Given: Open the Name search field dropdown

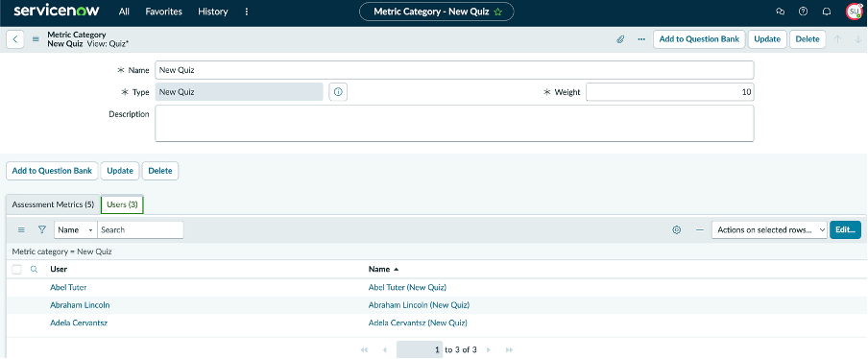Looking at the screenshot, I should click(76, 230).
